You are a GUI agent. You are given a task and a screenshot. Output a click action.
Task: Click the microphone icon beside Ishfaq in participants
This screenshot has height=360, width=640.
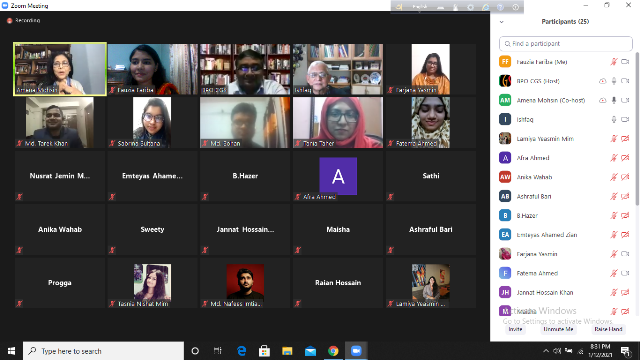[613, 120]
